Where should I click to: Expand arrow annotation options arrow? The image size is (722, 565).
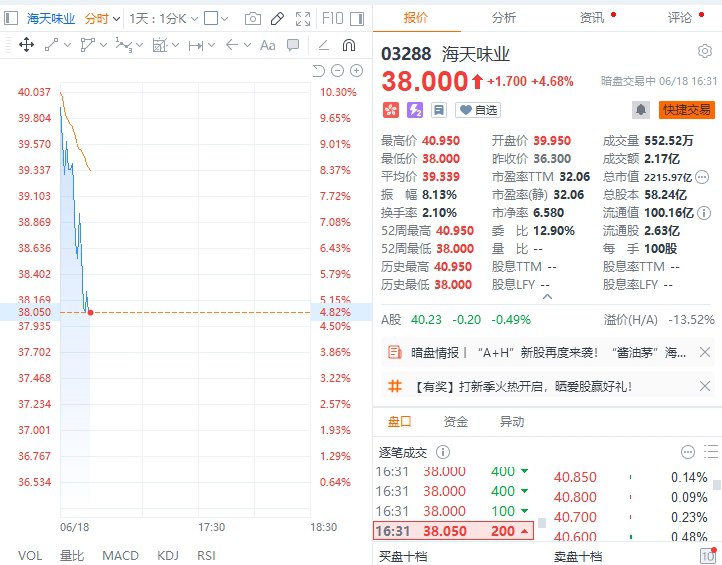pos(247,45)
